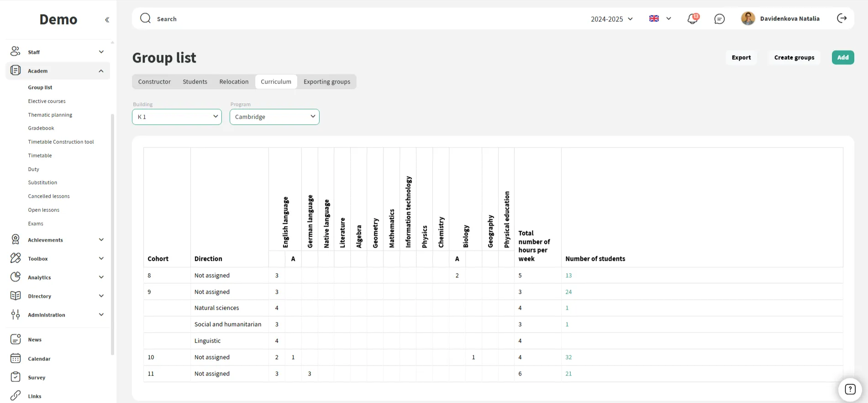This screenshot has width=868, height=403.
Task: Open the help question mark button
Action: [850, 389]
